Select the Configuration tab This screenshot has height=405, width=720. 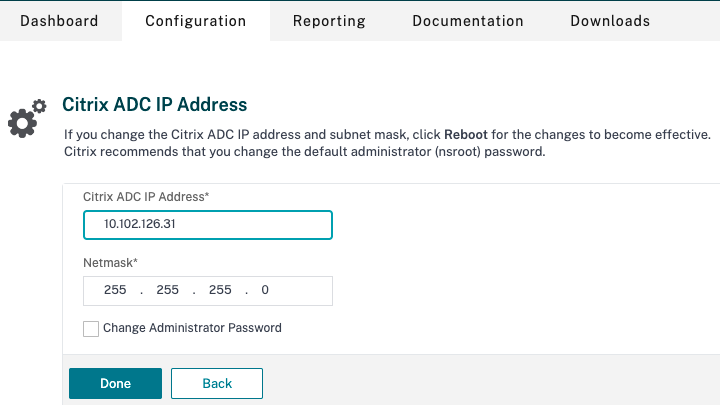click(x=195, y=21)
